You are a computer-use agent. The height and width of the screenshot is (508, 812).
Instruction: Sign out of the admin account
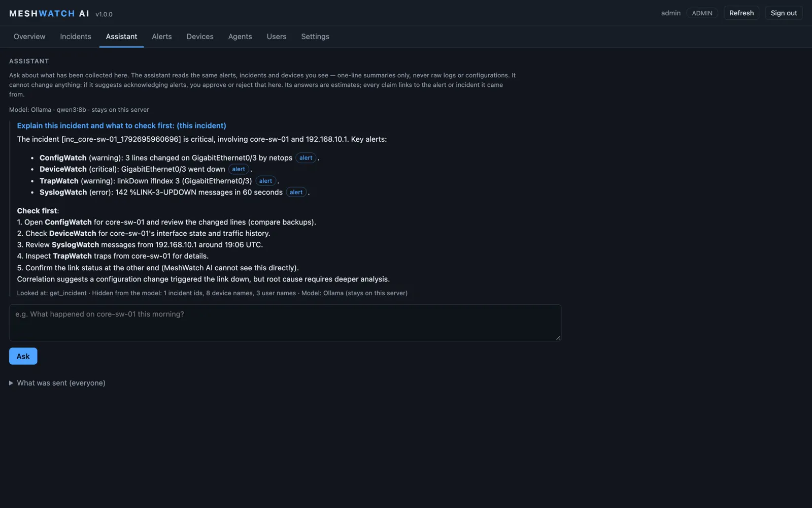pos(784,13)
